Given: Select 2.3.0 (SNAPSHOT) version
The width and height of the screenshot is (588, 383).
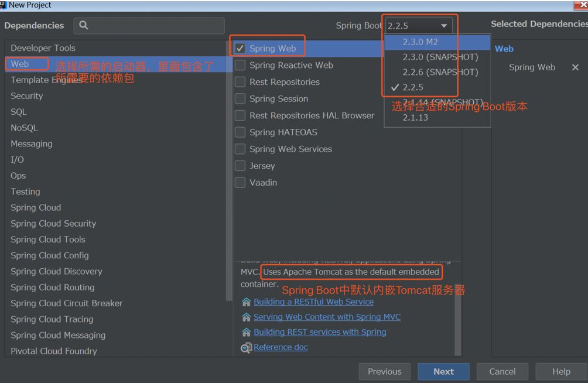Looking at the screenshot, I should point(437,57).
